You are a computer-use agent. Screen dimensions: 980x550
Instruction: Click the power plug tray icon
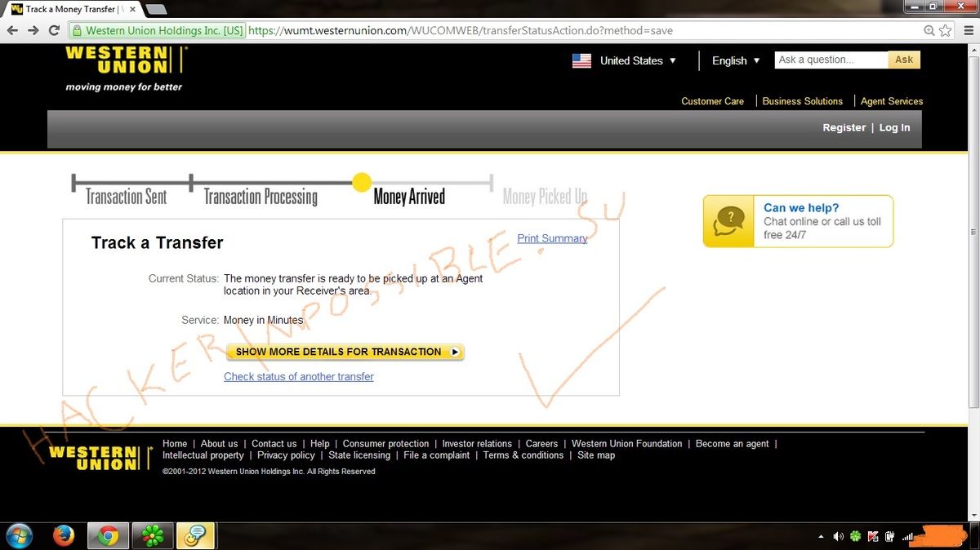point(889,536)
